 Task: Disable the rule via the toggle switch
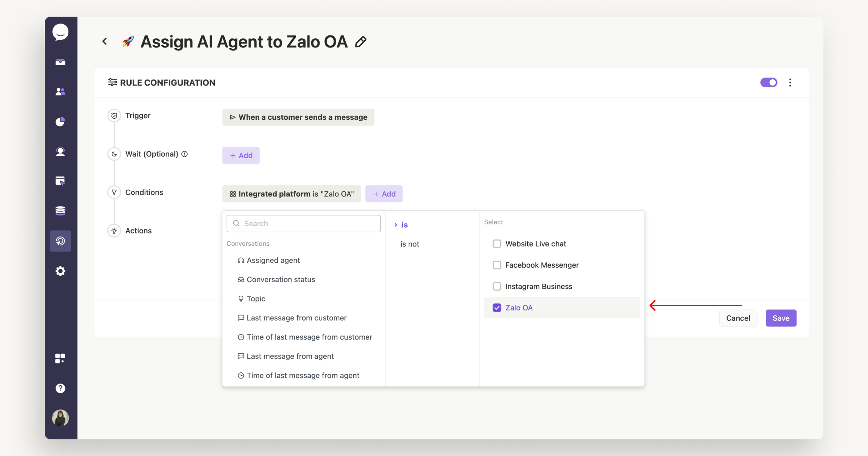(x=769, y=83)
